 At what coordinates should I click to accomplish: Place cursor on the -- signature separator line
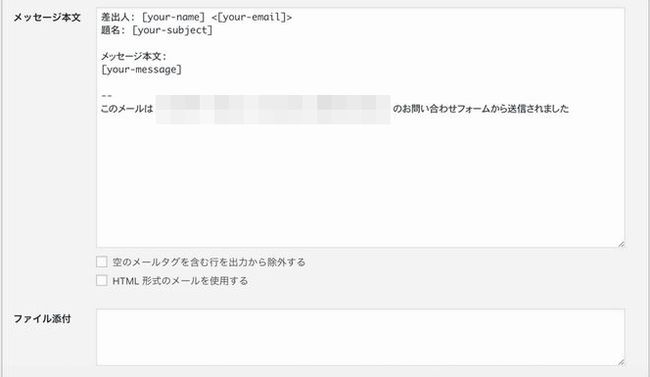(107, 96)
